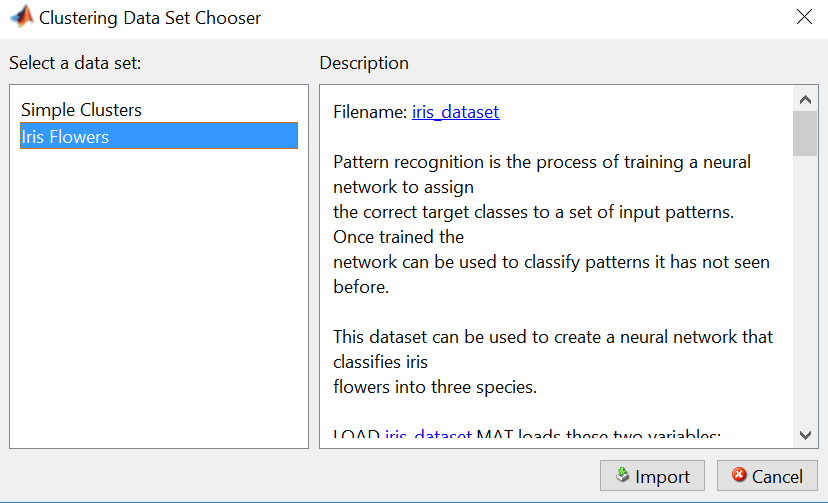Click the description scrollbar down arrow

805,434
